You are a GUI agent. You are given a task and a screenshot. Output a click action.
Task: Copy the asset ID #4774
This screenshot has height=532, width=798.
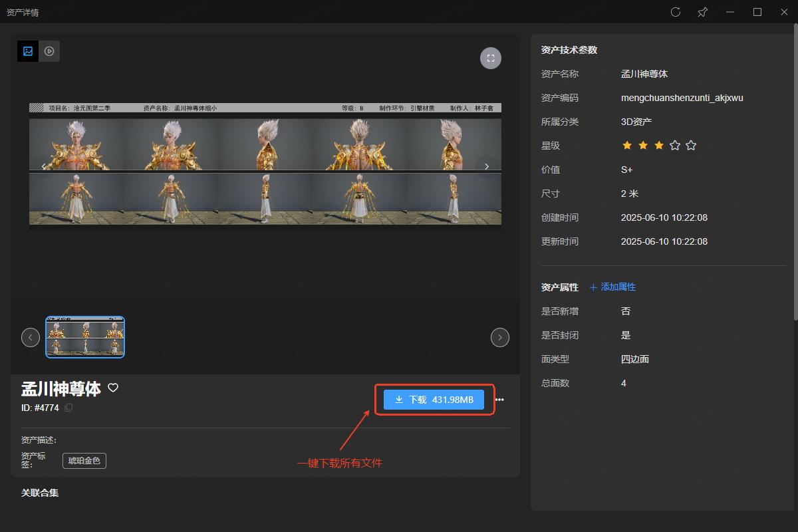coord(68,408)
